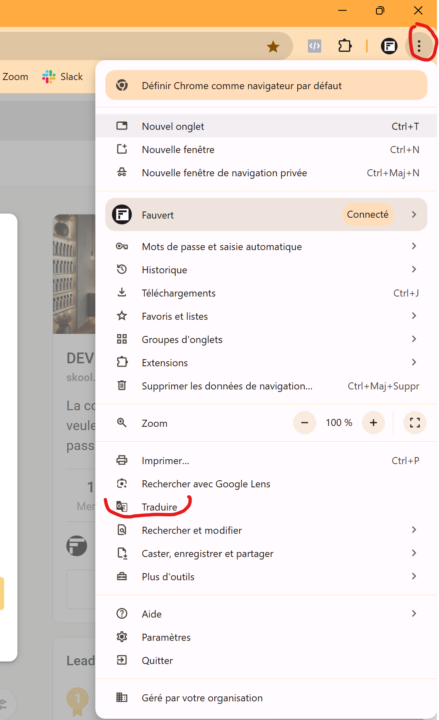The image size is (439, 720).
Task: Open the Fauvert profile row
Action: pos(266,214)
